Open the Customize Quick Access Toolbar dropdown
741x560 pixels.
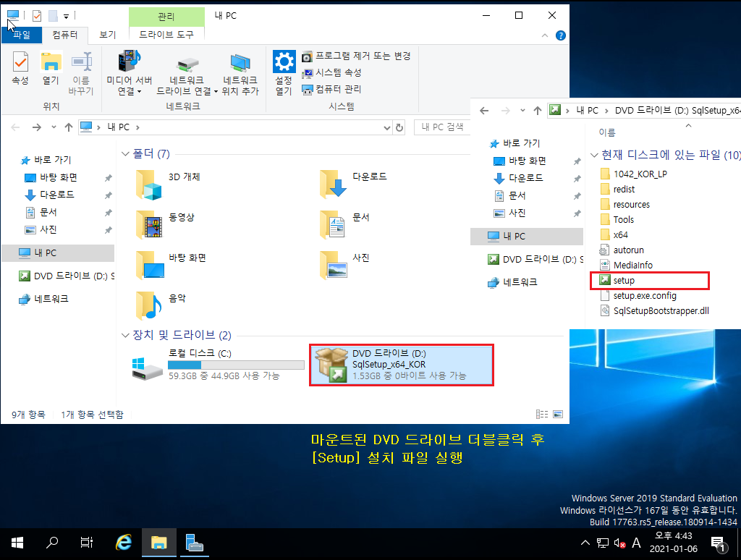[x=66, y=17]
